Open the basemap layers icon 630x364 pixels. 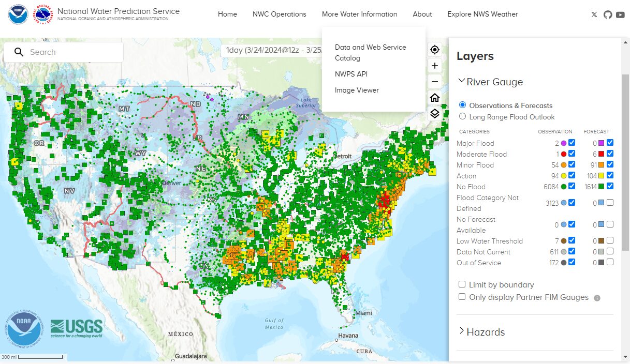click(435, 113)
